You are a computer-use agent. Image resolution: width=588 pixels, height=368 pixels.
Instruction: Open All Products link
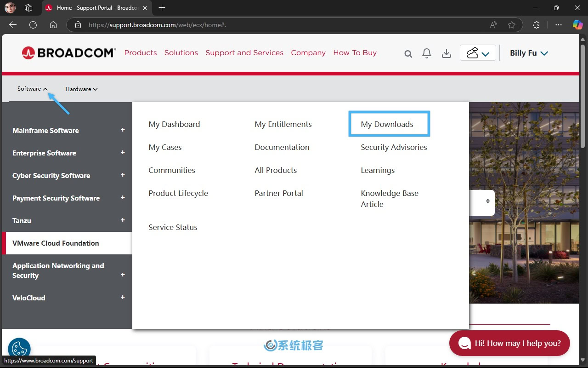coord(276,170)
